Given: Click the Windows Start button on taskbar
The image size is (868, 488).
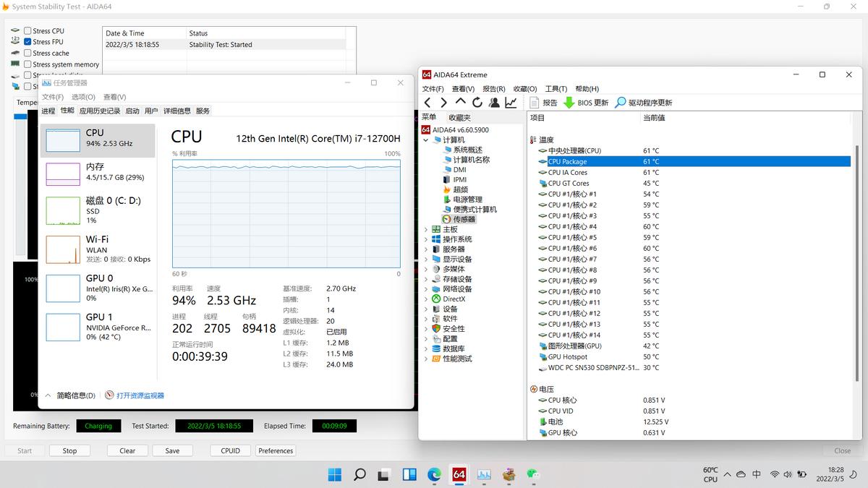Looking at the screenshot, I should coord(335,474).
